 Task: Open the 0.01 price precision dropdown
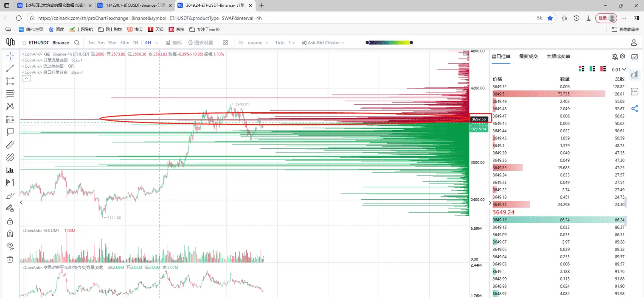[x=619, y=70]
